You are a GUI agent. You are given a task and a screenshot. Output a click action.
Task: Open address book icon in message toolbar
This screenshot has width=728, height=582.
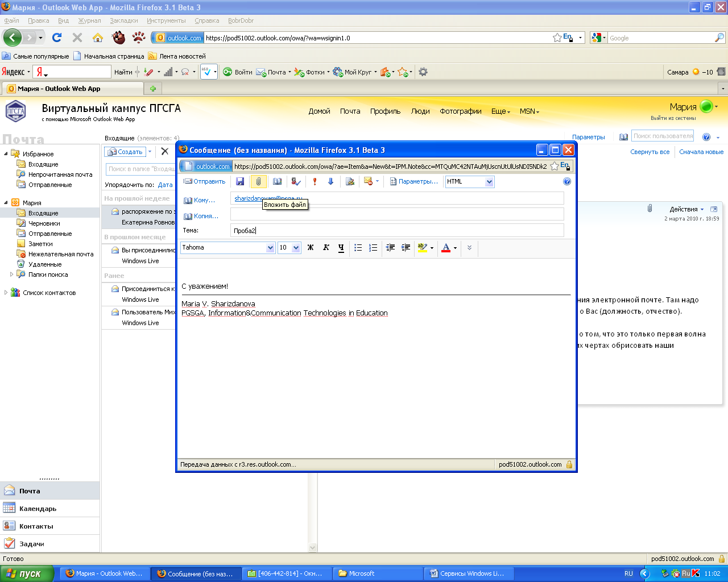277,181
